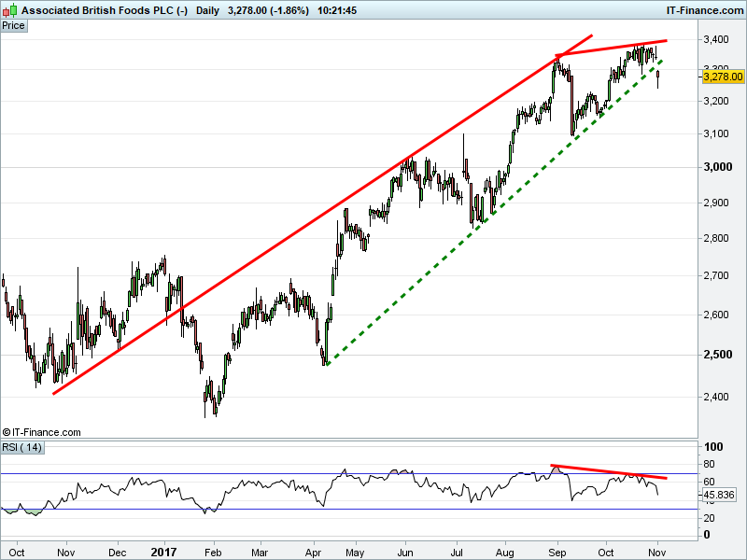Click the Aug date axis label
Image resolution: width=747 pixels, height=560 pixels.
504,553
